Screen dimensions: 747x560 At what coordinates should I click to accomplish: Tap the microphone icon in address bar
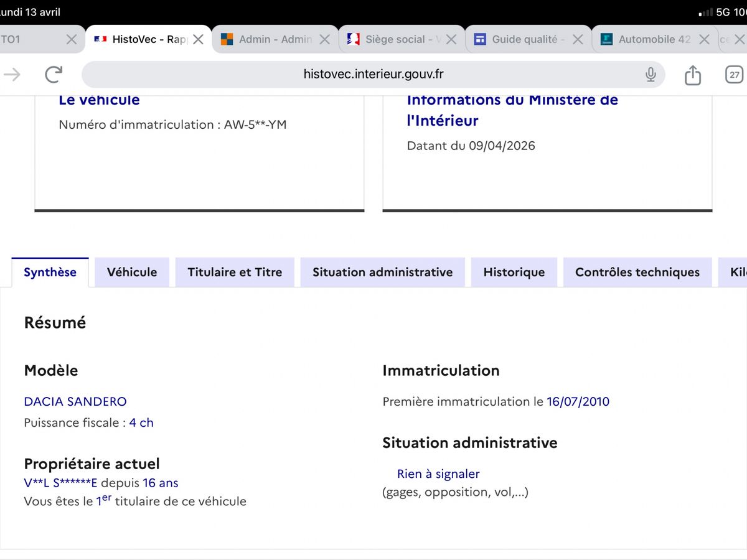(651, 75)
